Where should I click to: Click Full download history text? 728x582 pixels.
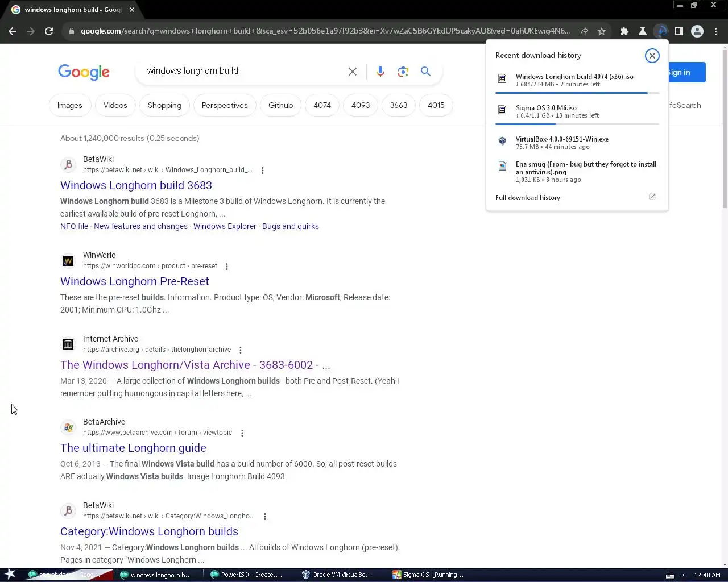click(x=528, y=197)
